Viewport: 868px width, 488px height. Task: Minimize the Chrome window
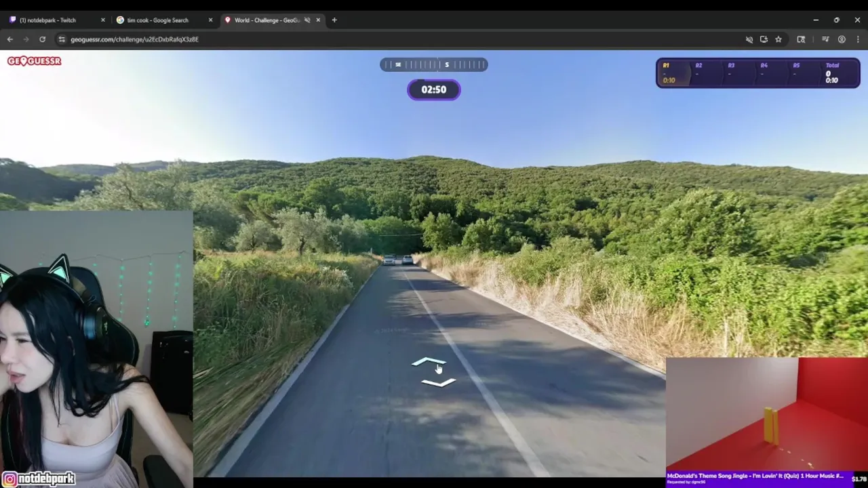816,20
